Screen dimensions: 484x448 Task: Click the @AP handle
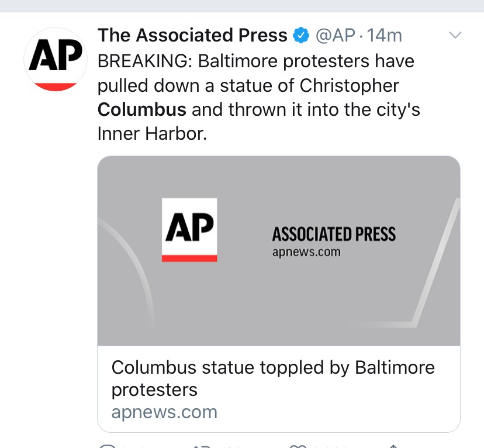(x=335, y=36)
